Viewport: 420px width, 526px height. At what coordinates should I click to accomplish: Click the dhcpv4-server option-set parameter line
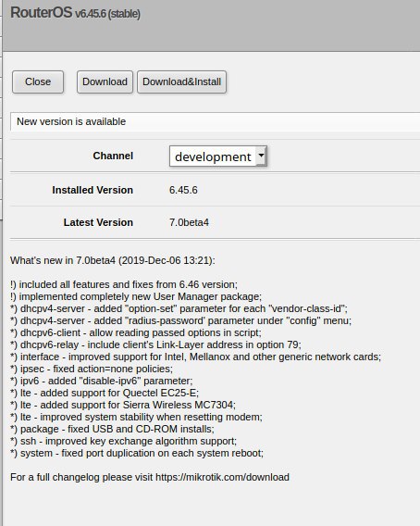click(179, 308)
